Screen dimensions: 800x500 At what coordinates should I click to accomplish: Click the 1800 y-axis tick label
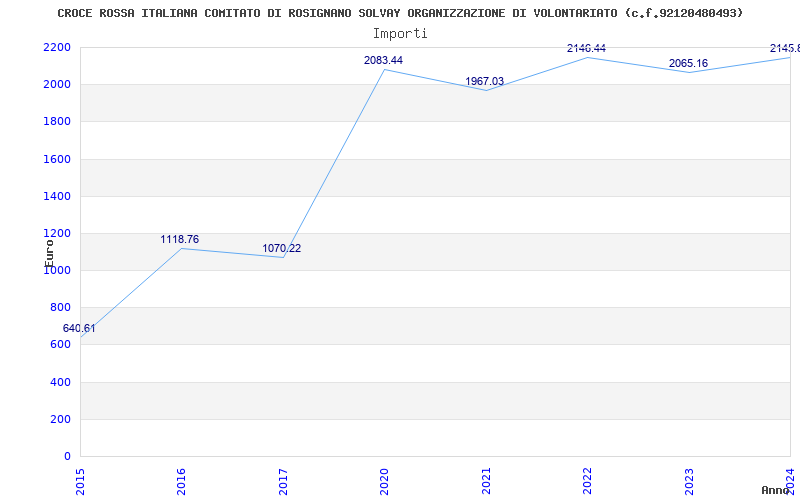click(57, 122)
